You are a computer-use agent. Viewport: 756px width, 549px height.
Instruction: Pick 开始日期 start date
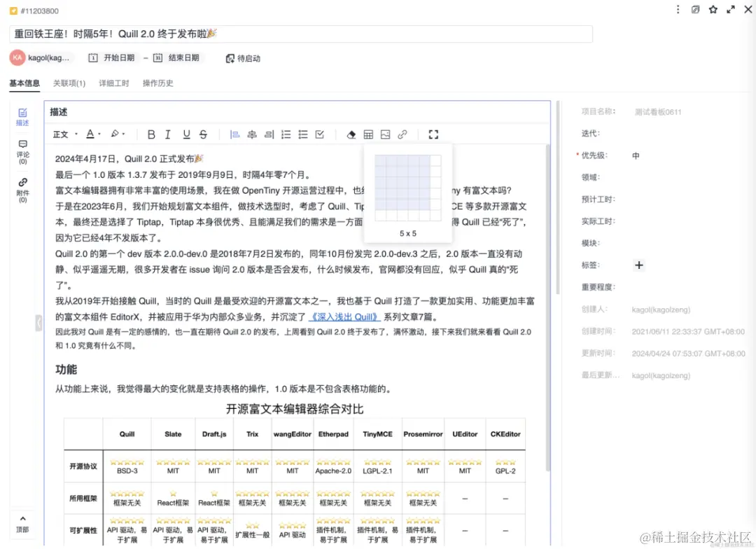click(112, 58)
